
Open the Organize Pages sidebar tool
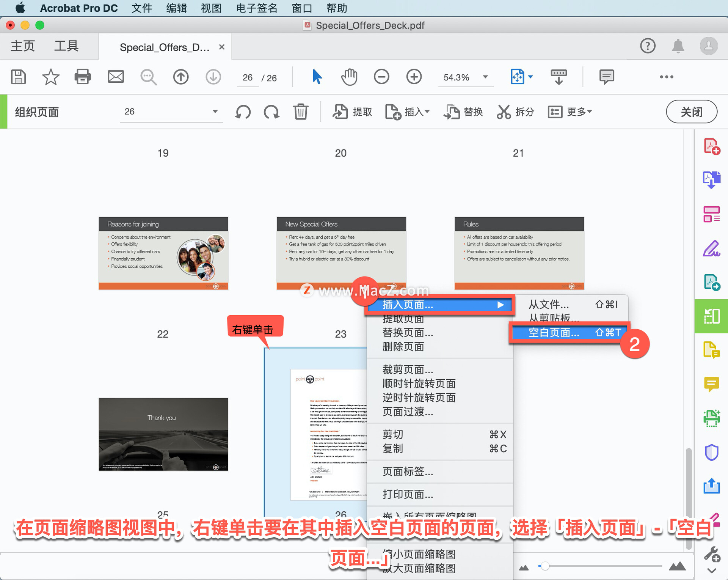[711, 316]
